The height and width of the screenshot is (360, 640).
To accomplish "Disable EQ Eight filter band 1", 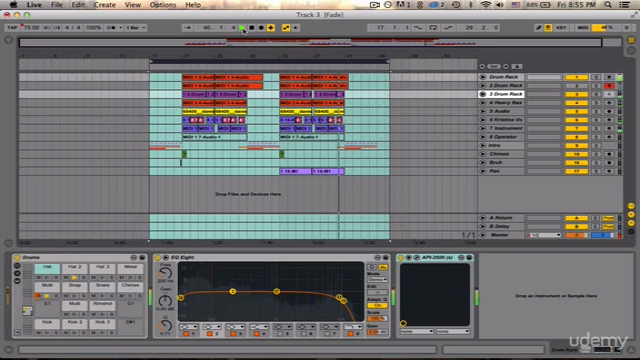I will tap(186, 334).
